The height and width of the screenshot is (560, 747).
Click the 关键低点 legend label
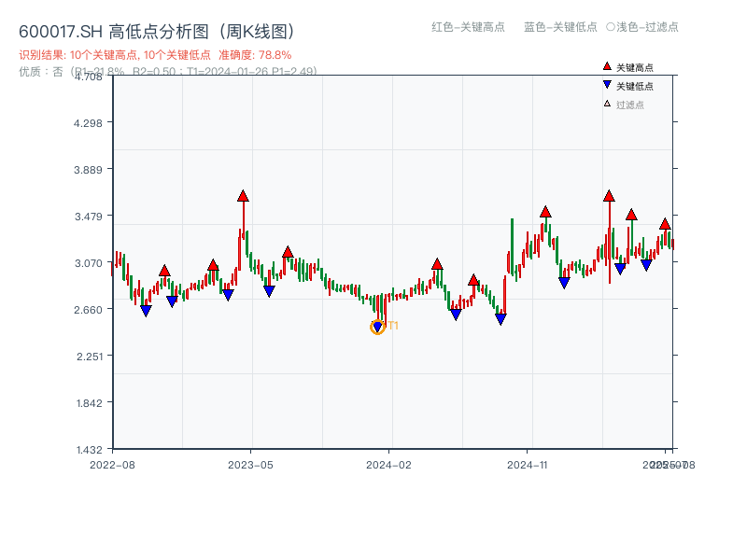tap(635, 86)
